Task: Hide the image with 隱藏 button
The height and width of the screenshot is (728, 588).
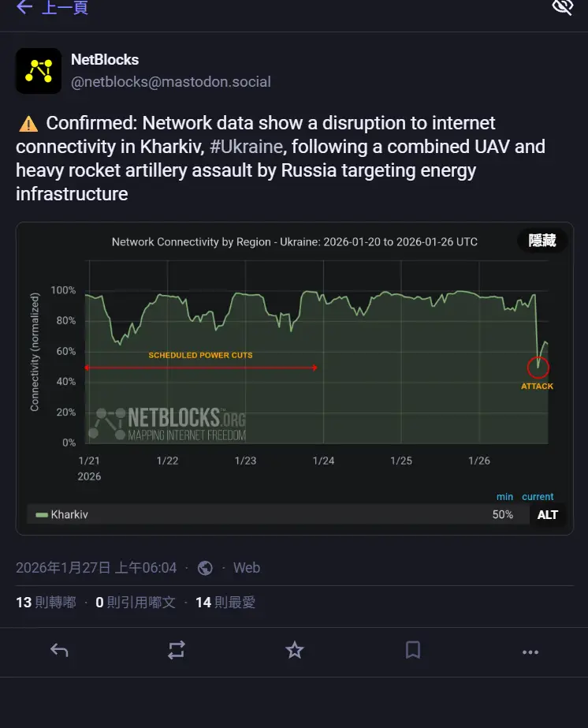Action: tap(542, 241)
